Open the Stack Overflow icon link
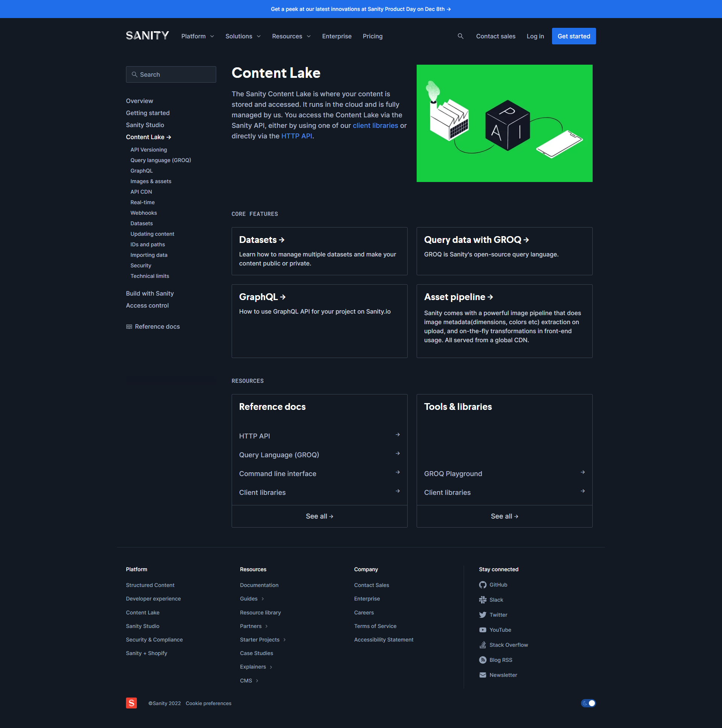Screen dimensions: 722x728 pos(482,645)
